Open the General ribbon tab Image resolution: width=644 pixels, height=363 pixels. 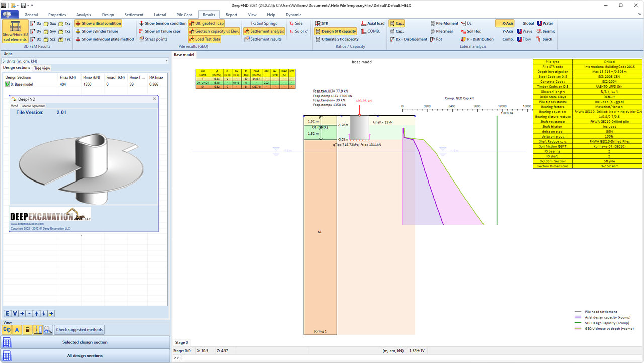(31, 15)
